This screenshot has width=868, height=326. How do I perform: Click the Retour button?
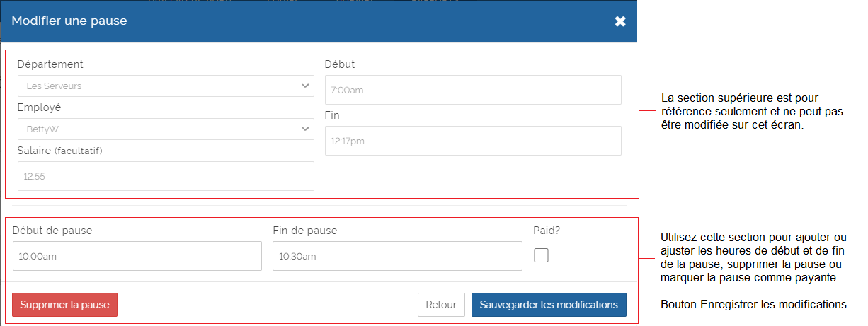point(441,305)
